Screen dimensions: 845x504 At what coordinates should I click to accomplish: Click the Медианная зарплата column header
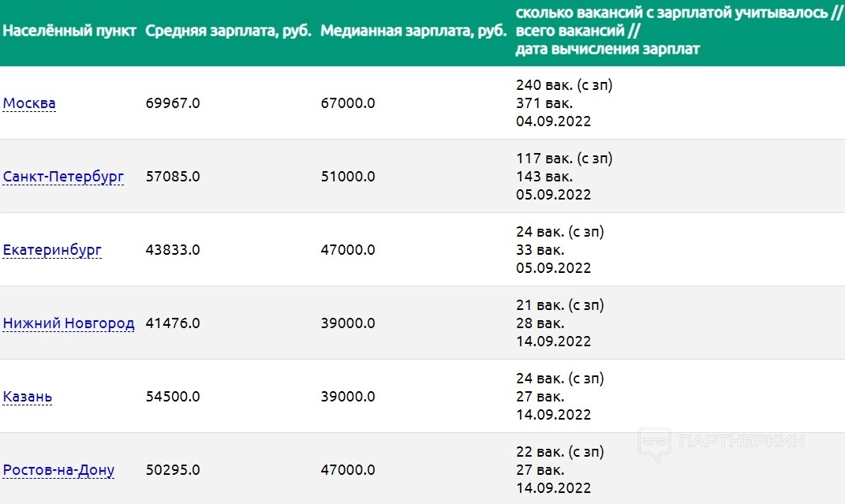[413, 32]
